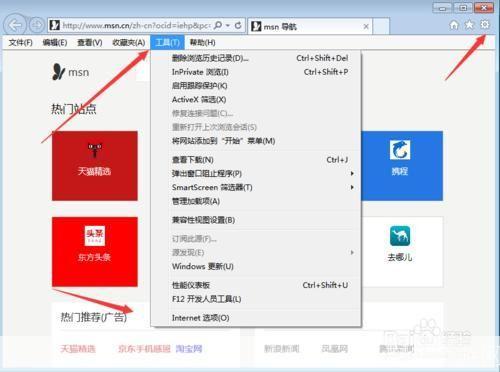The width and height of the screenshot is (500, 372).
Task: Open the 天猫精选 red tile
Action: click(x=95, y=166)
